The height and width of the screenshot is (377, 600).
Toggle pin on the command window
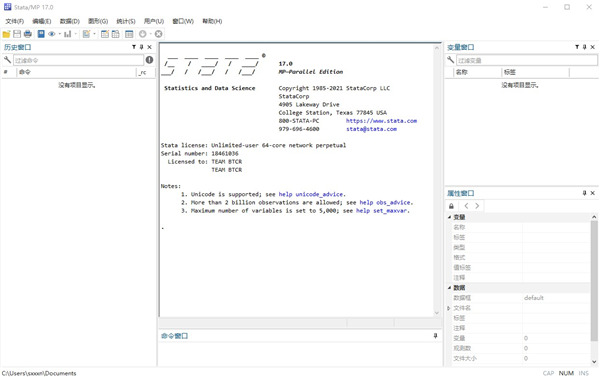pyautogui.click(x=435, y=336)
